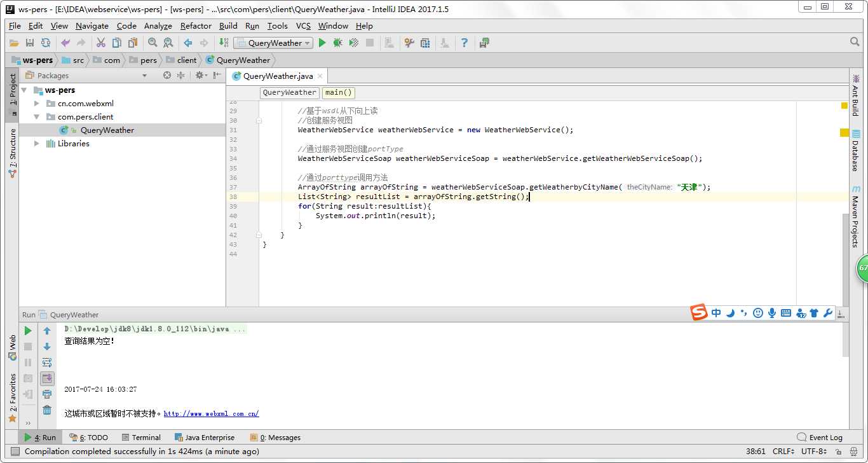The height and width of the screenshot is (463, 868).
Task: Collapse the ws-pers root tree node
Action: pos(24,90)
